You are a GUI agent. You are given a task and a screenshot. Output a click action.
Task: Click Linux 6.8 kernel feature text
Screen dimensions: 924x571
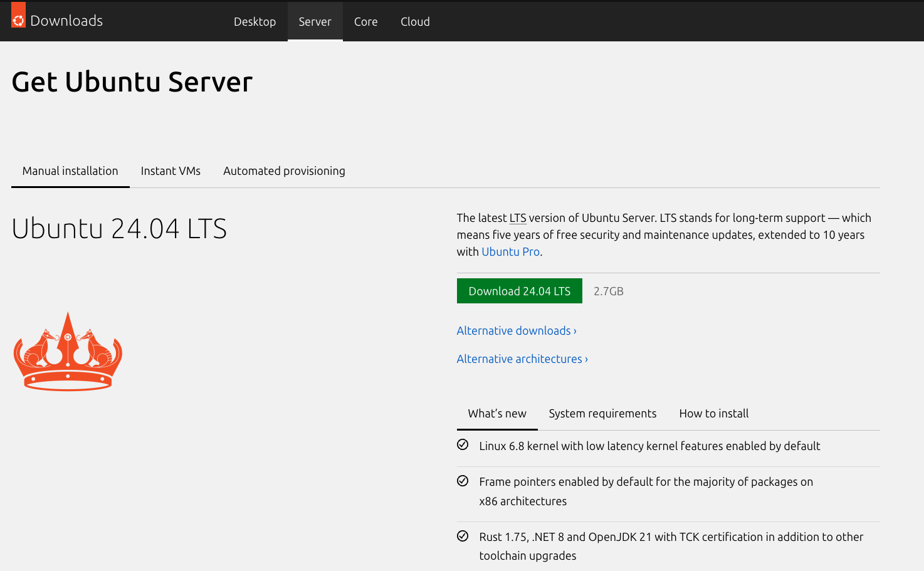(649, 446)
